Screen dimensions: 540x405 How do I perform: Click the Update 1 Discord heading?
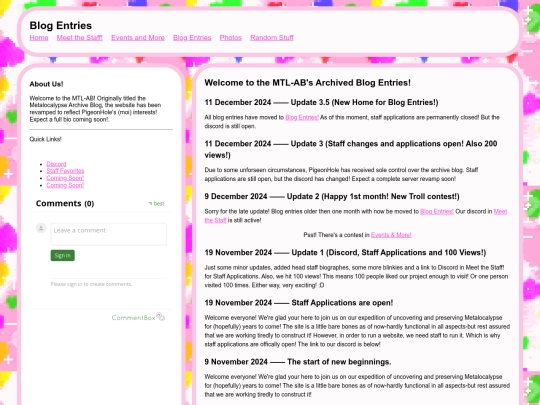coord(345,252)
